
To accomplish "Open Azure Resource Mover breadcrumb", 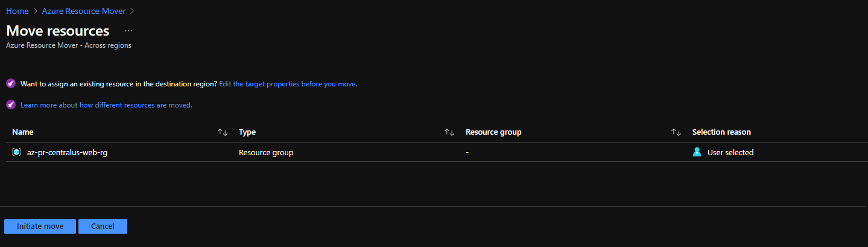I will coord(84,11).
